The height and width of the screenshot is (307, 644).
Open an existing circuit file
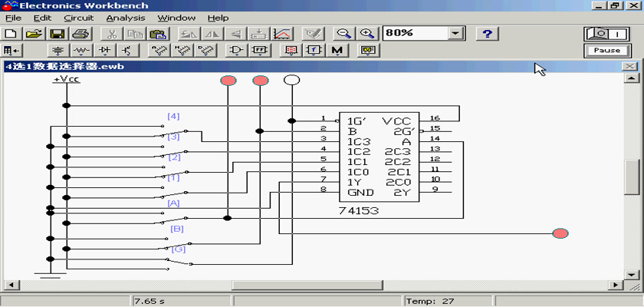(34, 34)
